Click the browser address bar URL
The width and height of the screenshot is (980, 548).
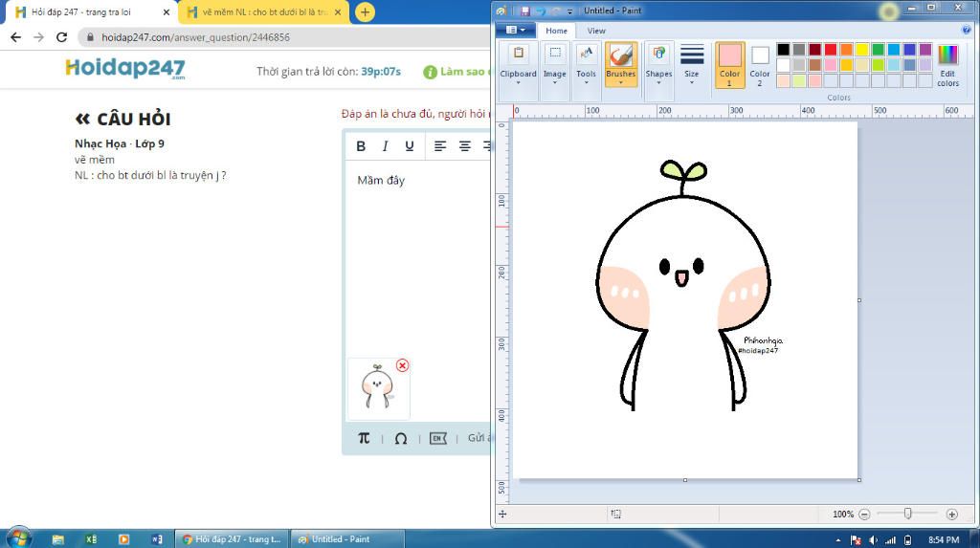coord(195,37)
